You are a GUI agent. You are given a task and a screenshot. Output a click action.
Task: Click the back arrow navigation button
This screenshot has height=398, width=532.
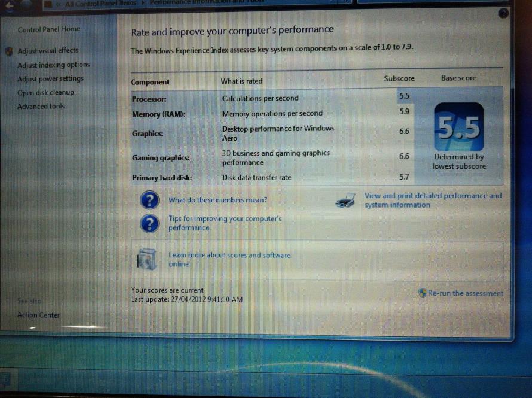(10, 5)
